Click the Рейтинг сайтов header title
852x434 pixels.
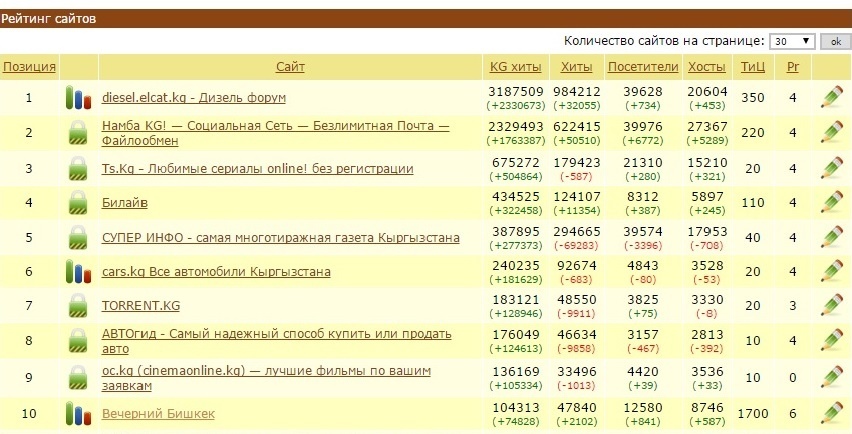pos(48,18)
